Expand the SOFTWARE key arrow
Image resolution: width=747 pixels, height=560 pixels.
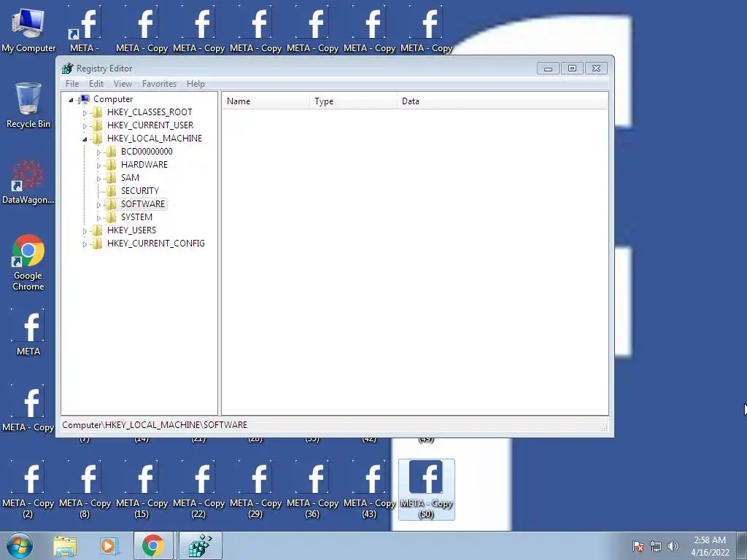tap(98, 205)
